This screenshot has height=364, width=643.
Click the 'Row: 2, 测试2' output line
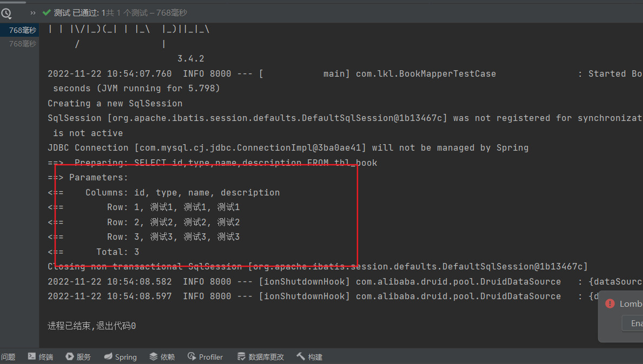click(x=143, y=223)
